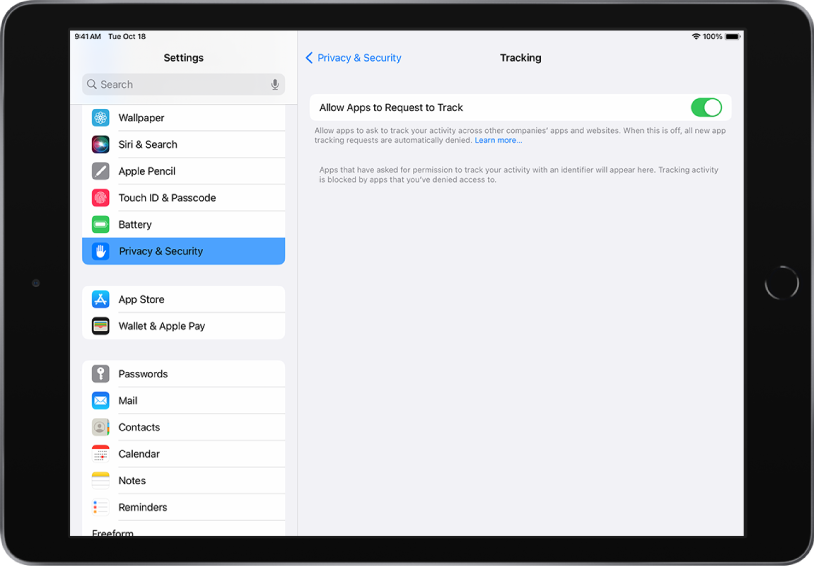Open the Notes icon

pos(100,481)
